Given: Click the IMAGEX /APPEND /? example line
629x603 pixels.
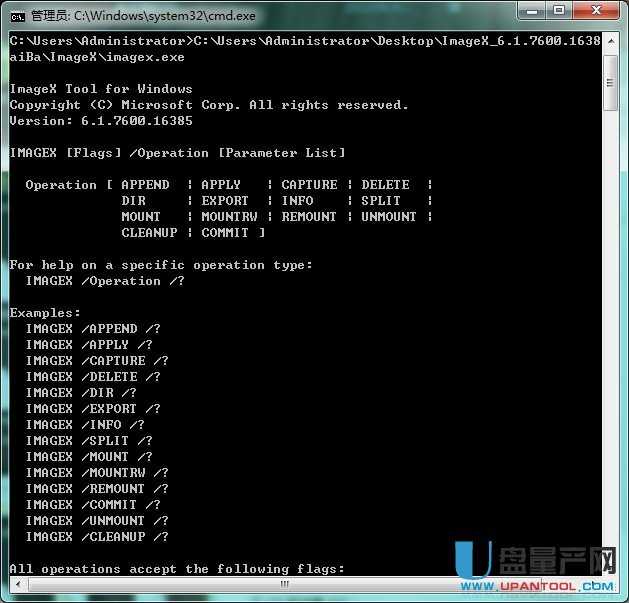Looking at the screenshot, I should pos(93,329).
